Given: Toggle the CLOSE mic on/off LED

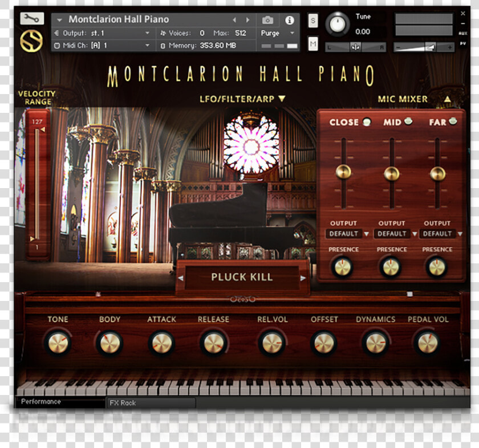Looking at the screenshot, I should click(x=367, y=122).
